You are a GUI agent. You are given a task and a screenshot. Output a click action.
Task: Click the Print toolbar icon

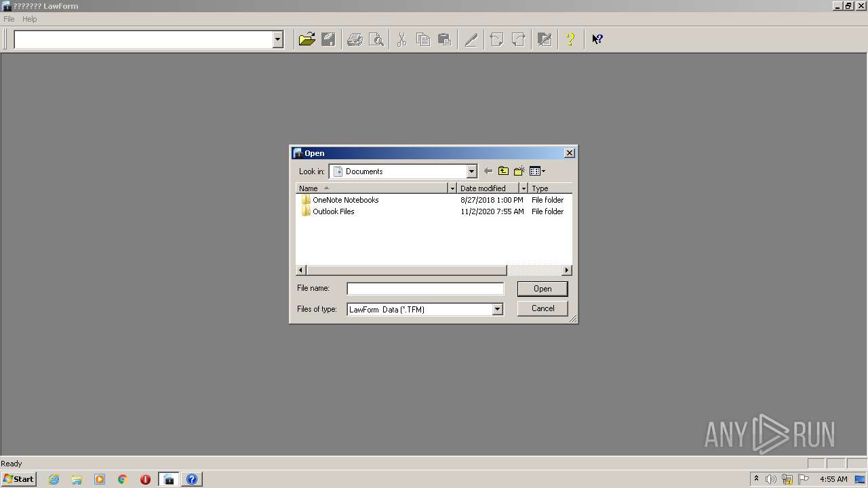tap(355, 39)
